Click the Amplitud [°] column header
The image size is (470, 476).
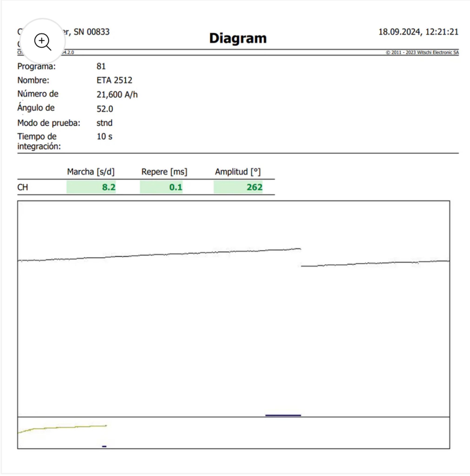237,172
